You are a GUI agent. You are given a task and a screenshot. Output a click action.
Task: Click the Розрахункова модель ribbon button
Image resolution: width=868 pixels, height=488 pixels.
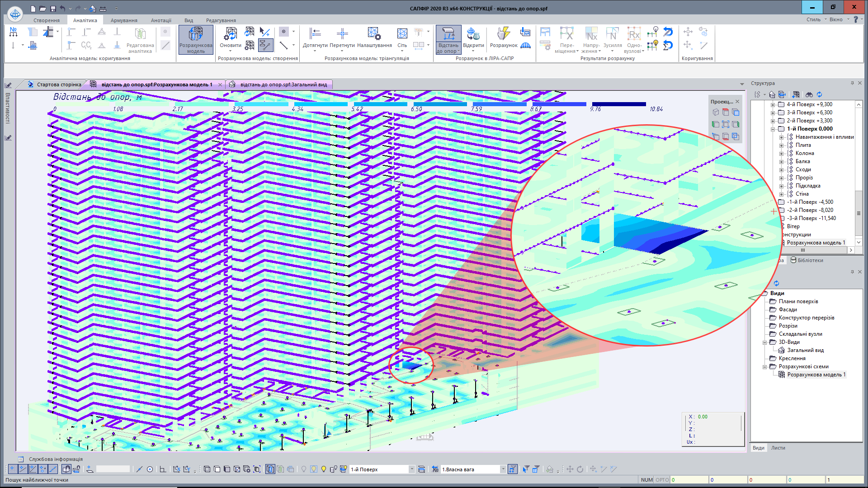coord(195,39)
